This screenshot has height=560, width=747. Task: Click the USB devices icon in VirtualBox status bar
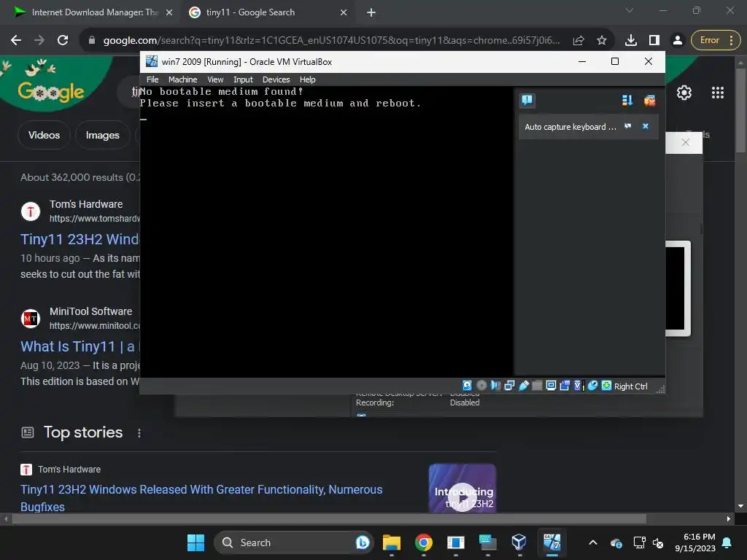(x=523, y=385)
